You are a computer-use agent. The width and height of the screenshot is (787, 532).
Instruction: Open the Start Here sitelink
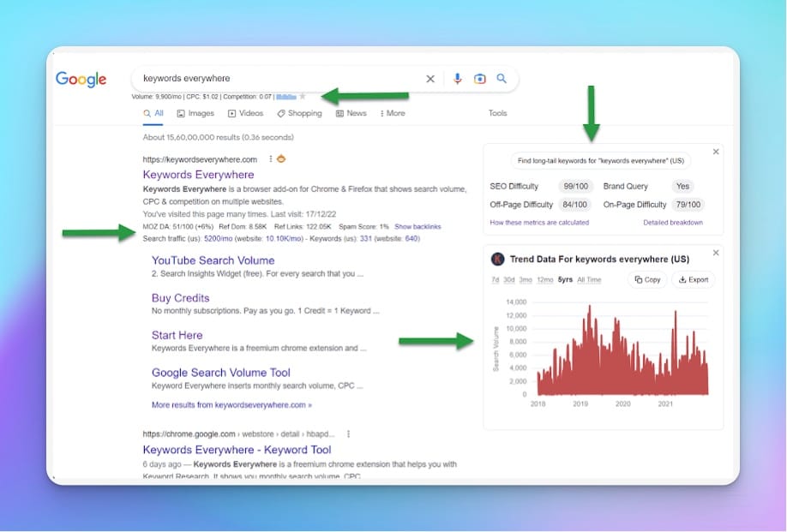(x=177, y=335)
